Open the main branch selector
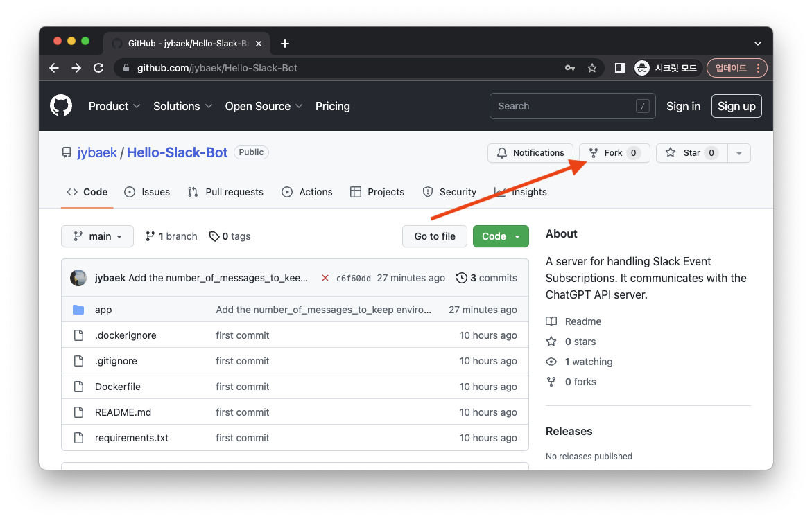The width and height of the screenshot is (812, 521). click(x=97, y=236)
